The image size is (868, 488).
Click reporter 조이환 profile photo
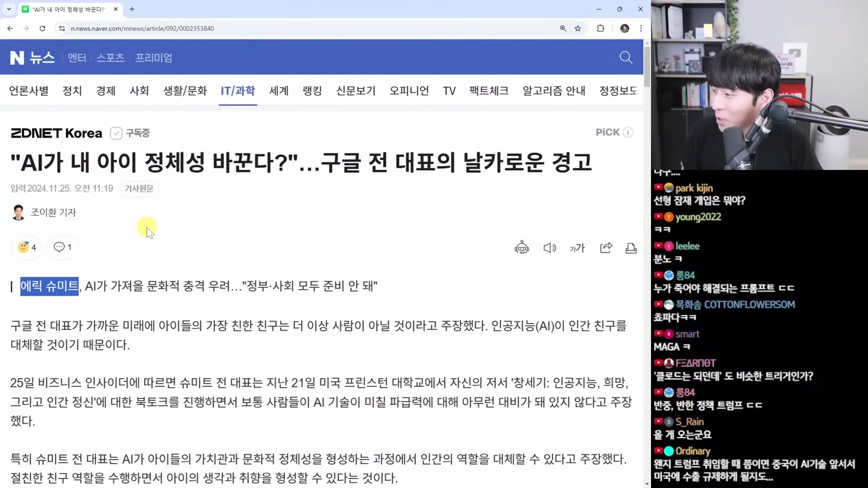(x=18, y=212)
